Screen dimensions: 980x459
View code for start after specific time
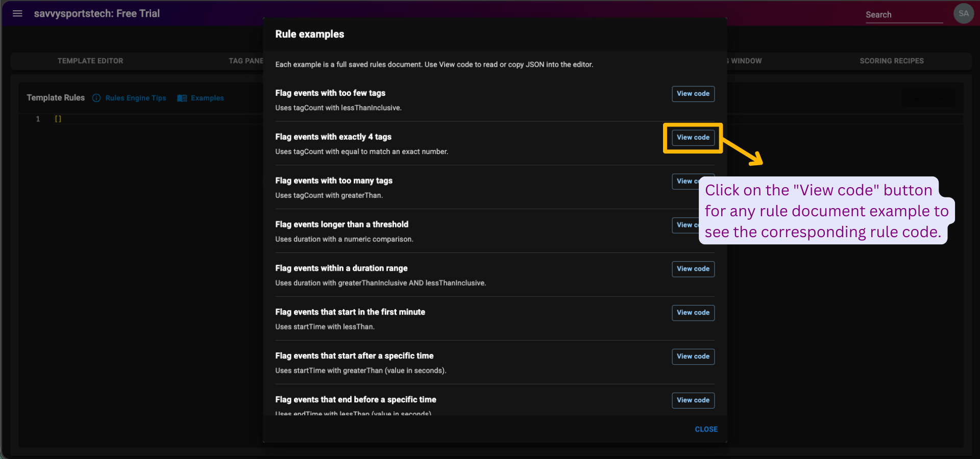[x=693, y=356]
